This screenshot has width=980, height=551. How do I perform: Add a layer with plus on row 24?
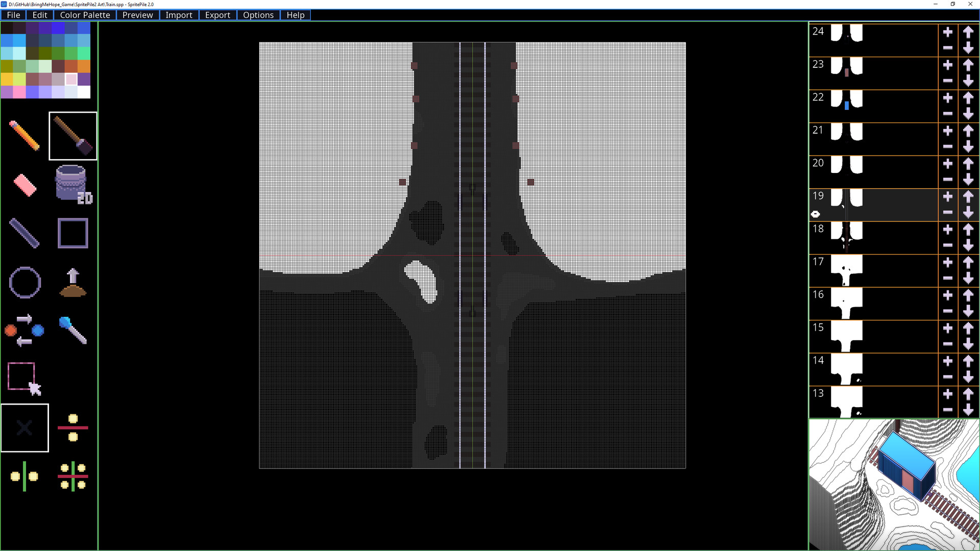(x=948, y=32)
